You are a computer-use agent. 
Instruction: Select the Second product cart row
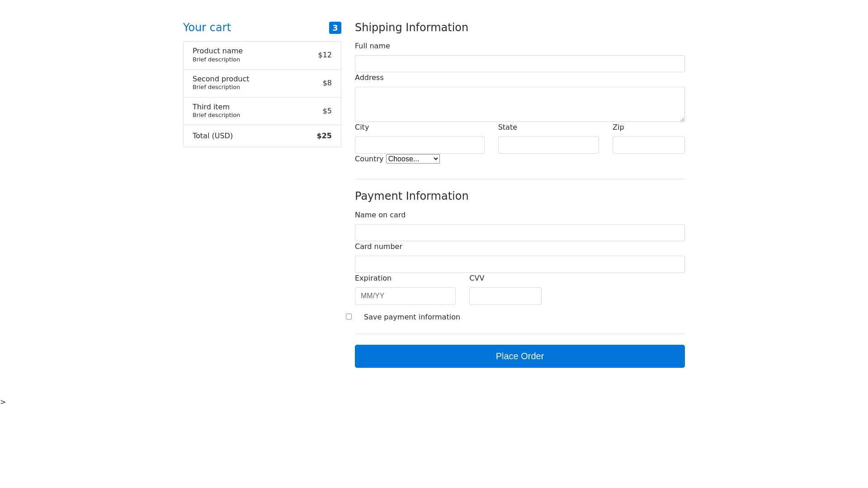coord(262,83)
